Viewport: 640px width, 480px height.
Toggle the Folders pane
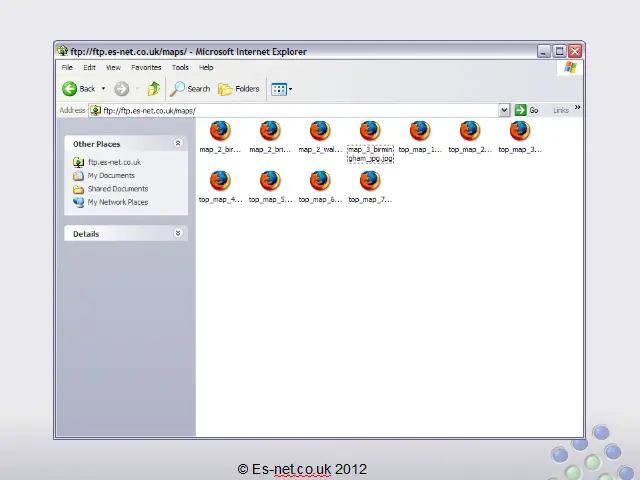click(x=239, y=89)
